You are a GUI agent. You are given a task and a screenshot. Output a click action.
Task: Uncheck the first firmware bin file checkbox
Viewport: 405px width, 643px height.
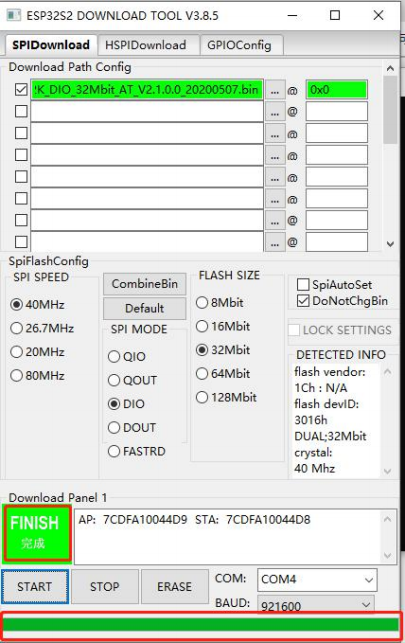pyautogui.click(x=21, y=89)
